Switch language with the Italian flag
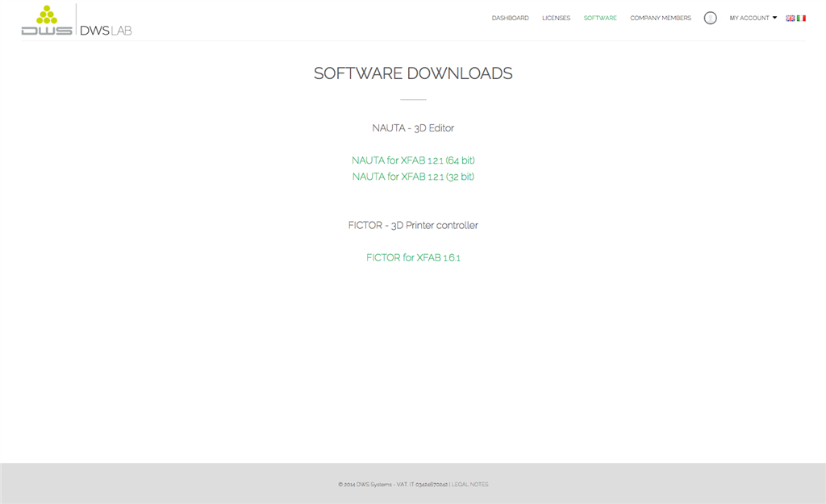 pyautogui.click(x=801, y=18)
